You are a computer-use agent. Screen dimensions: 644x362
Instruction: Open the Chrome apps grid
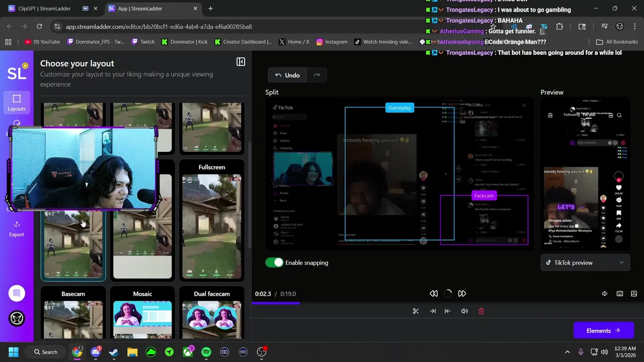[8, 42]
